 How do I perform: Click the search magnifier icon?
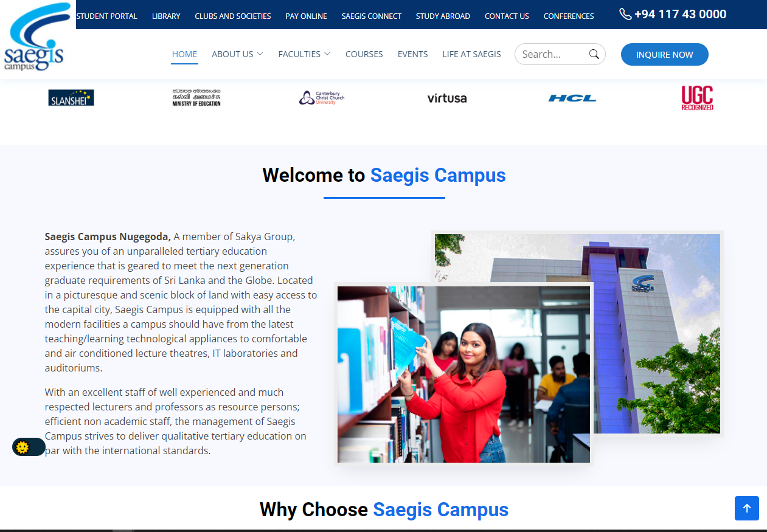pos(594,54)
